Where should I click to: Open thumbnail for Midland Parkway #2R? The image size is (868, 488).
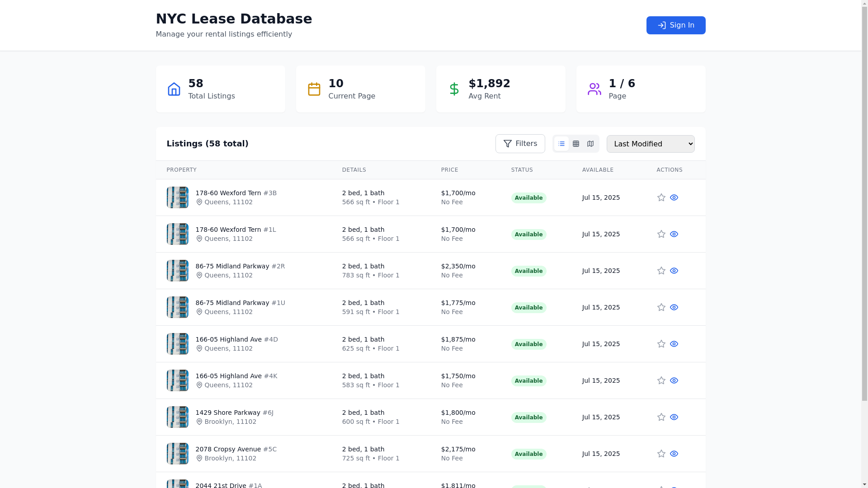[178, 271]
